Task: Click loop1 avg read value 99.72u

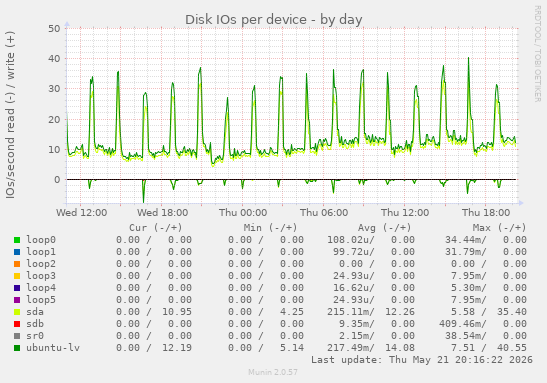Action: pos(351,252)
